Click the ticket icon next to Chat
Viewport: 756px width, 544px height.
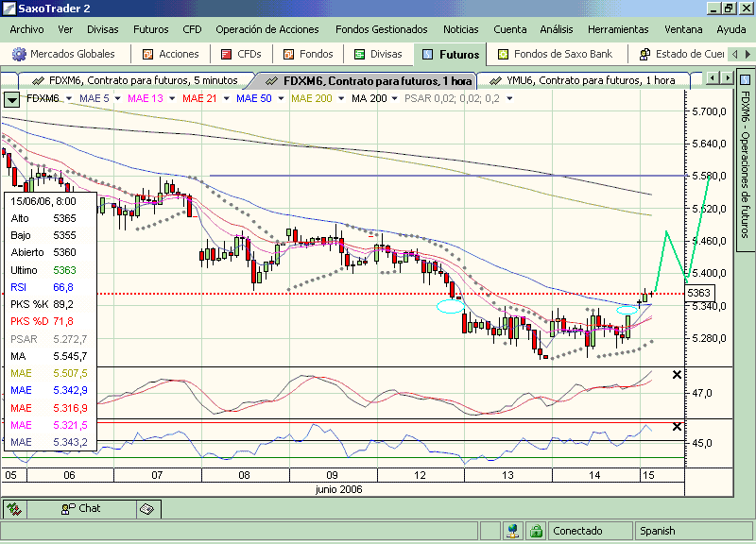(x=147, y=509)
